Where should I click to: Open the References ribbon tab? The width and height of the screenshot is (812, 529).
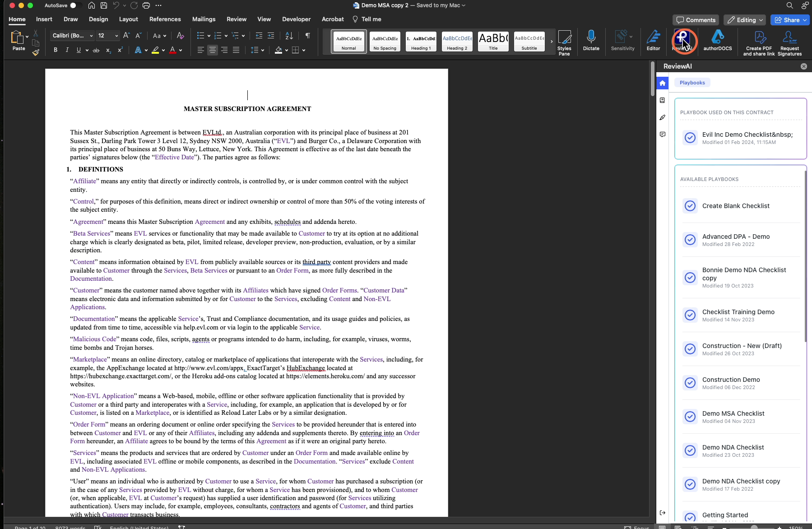pyautogui.click(x=165, y=19)
